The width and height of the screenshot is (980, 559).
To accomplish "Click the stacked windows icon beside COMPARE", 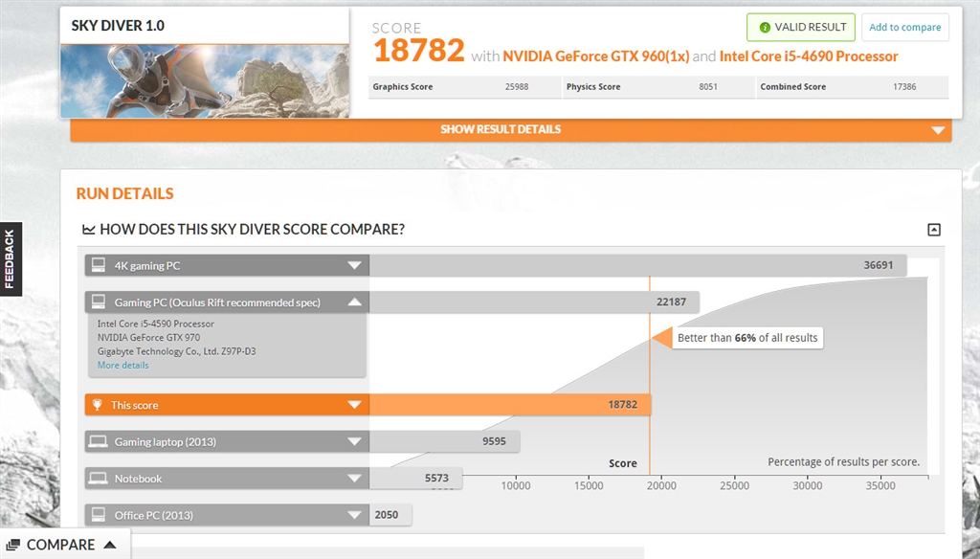I will [x=13, y=545].
